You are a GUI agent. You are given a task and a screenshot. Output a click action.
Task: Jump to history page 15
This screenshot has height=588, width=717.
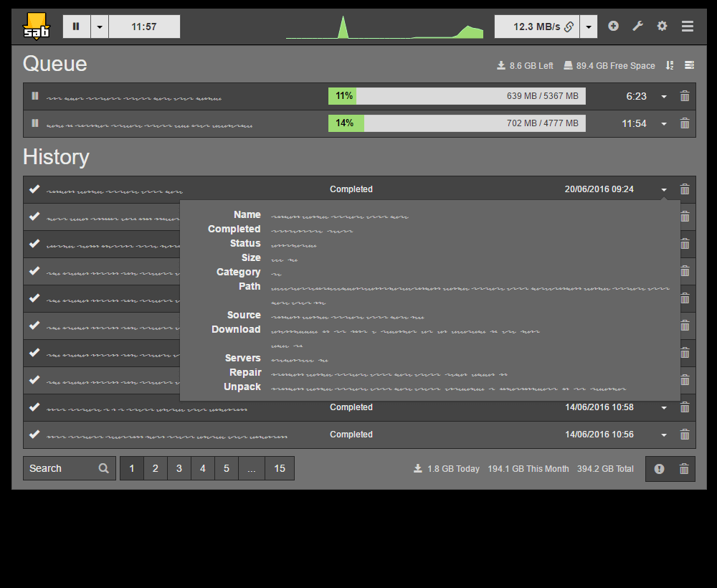(x=280, y=468)
